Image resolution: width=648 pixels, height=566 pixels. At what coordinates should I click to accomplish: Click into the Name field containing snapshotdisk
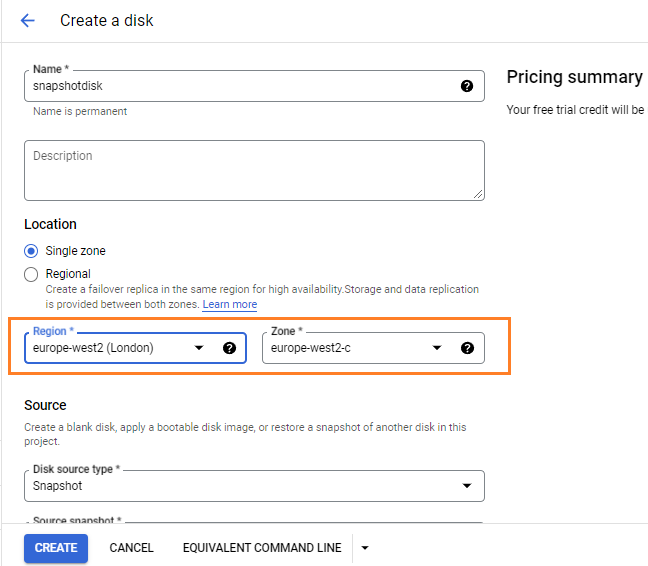click(x=240, y=86)
